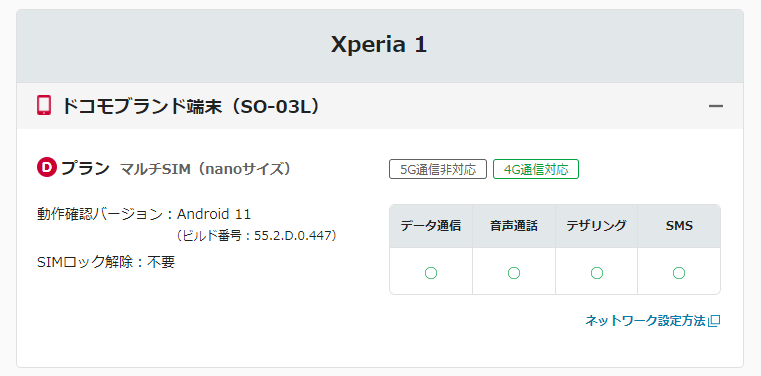The height and width of the screenshot is (376, 761).
Task: Click the Xperia 1 title header
Action: [379, 45]
